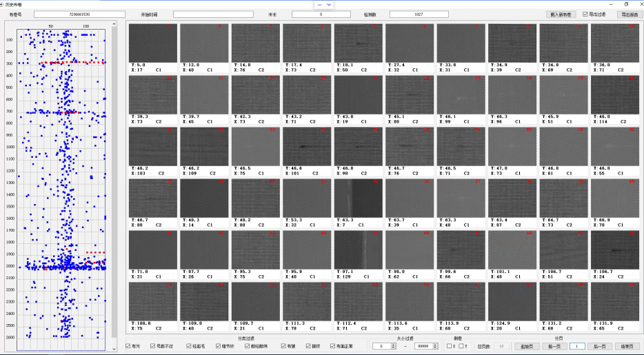Jump to first page with 起始页
The height and width of the screenshot is (355, 644).
527,346
